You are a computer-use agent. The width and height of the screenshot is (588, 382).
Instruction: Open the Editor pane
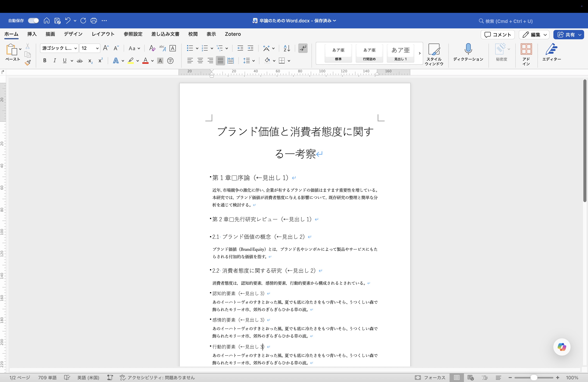click(x=551, y=53)
